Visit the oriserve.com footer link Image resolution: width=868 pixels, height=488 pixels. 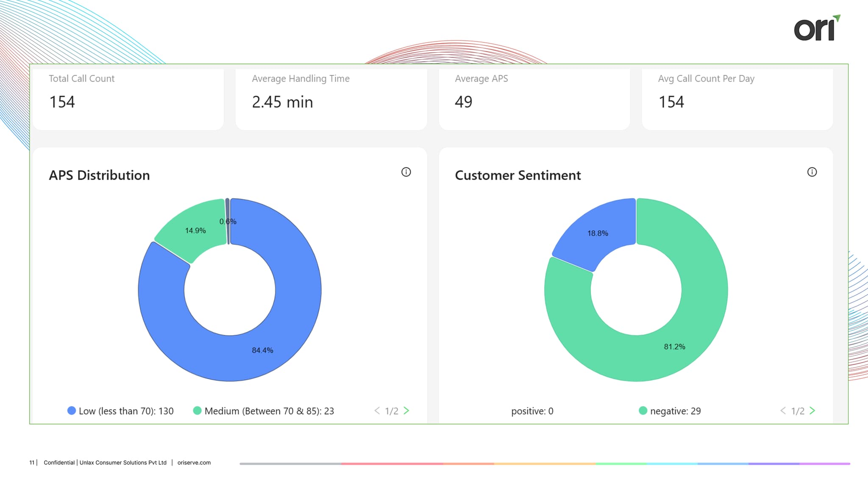pyautogui.click(x=194, y=463)
